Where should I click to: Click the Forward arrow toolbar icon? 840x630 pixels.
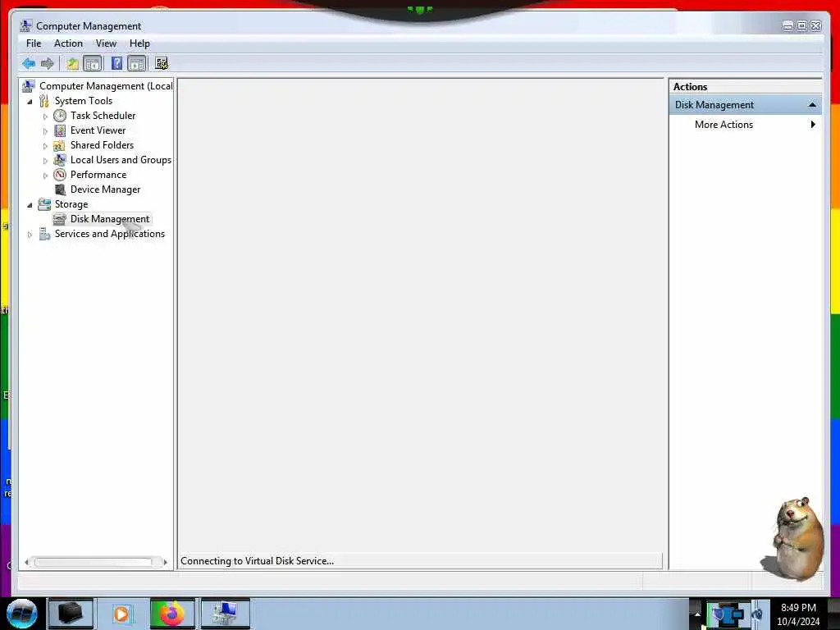click(x=47, y=64)
